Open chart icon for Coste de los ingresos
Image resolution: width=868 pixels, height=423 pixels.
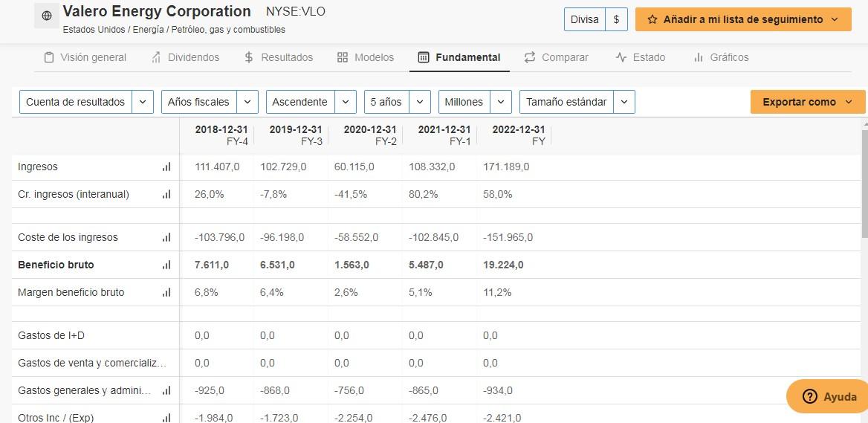pos(166,237)
